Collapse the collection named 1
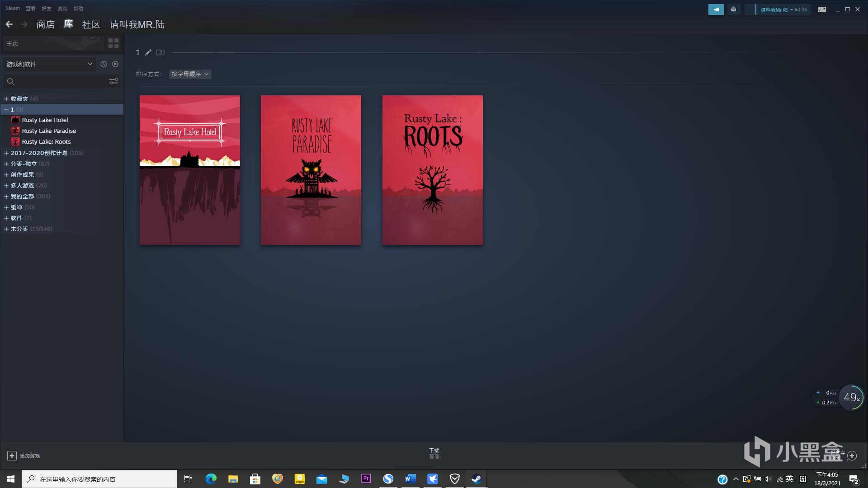This screenshot has height=488, width=868. [6, 110]
